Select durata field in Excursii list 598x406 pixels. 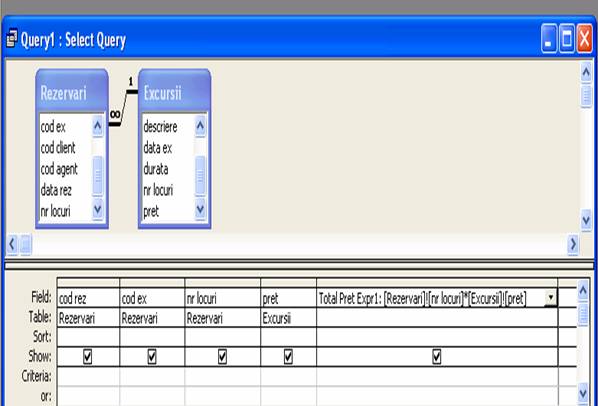[x=156, y=168]
